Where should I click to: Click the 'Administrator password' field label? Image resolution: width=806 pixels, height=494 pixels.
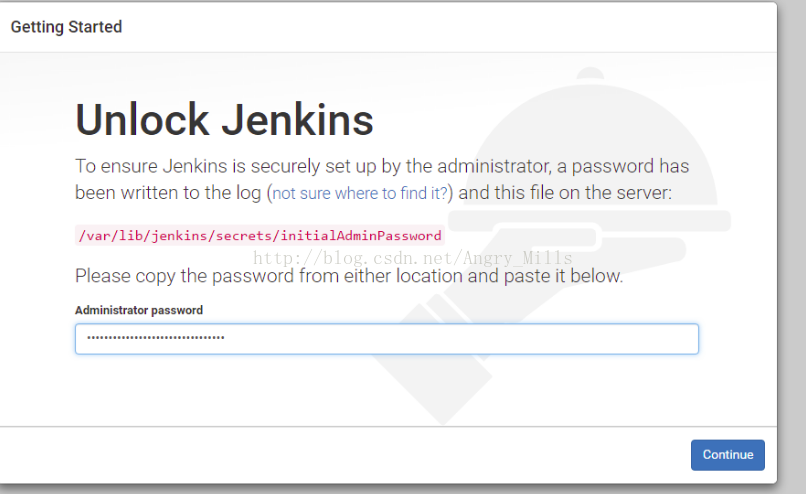[x=139, y=310]
